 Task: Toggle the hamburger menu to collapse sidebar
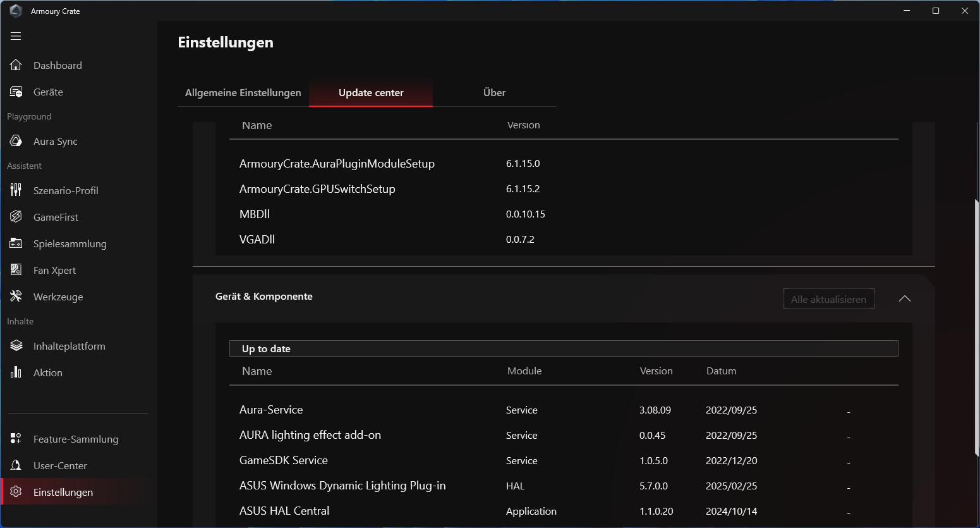pos(16,36)
